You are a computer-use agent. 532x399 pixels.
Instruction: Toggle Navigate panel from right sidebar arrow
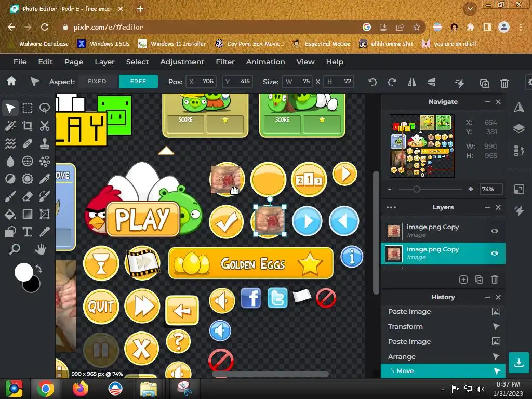tap(519, 108)
